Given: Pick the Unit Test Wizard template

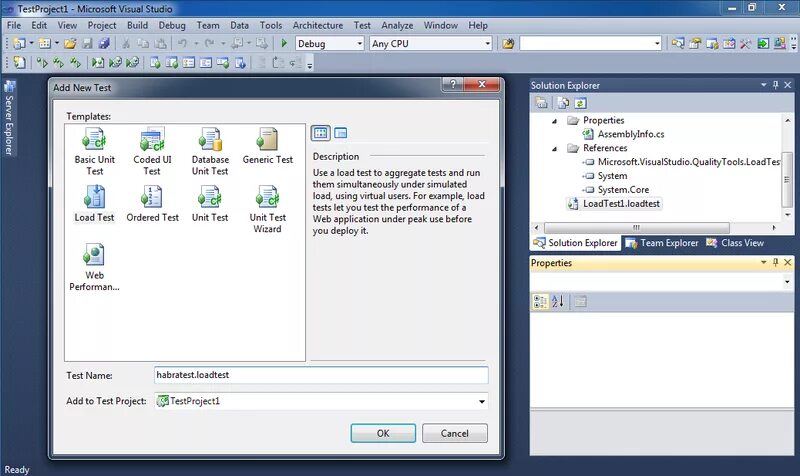Looking at the screenshot, I should click(267, 210).
